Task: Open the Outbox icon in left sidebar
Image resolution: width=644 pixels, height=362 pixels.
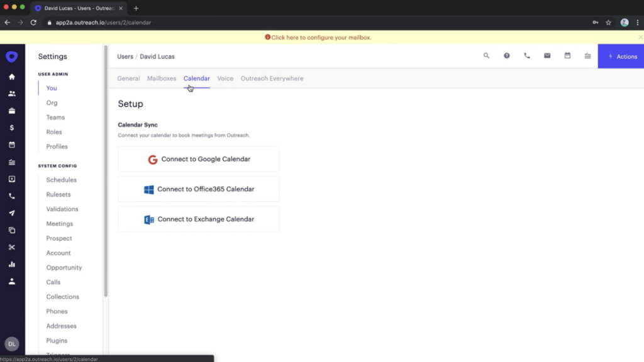Action: [x=12, y=179]
